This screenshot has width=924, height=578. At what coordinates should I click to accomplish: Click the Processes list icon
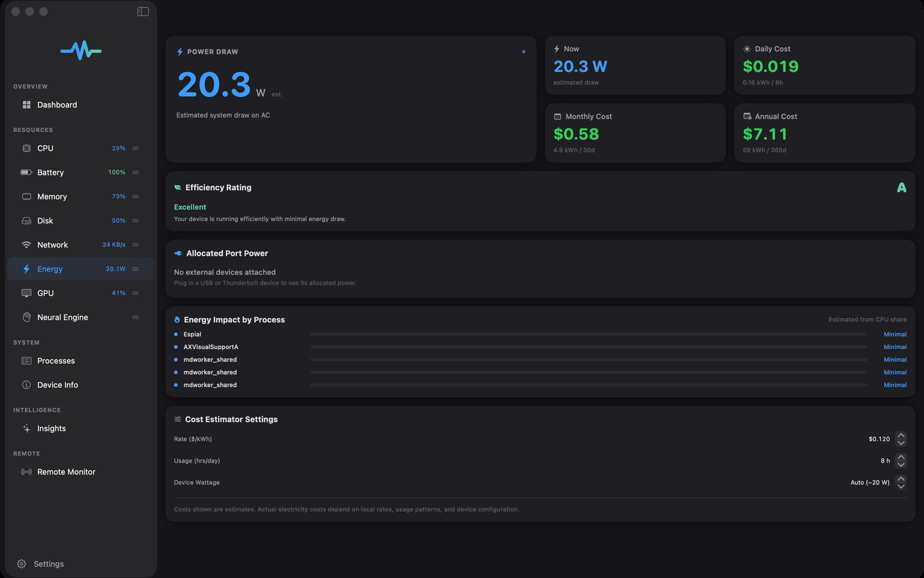[x=26, y=361]
